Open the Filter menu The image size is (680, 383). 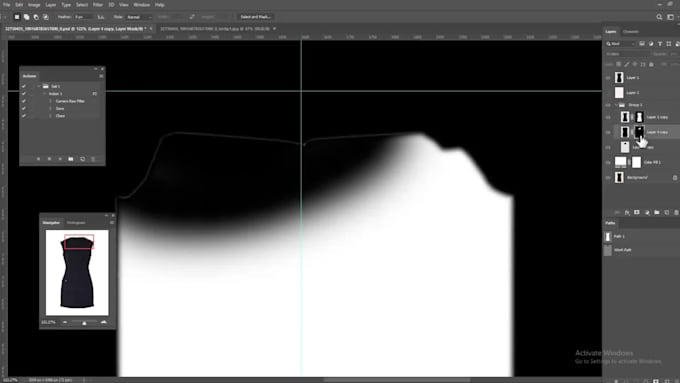98,5
